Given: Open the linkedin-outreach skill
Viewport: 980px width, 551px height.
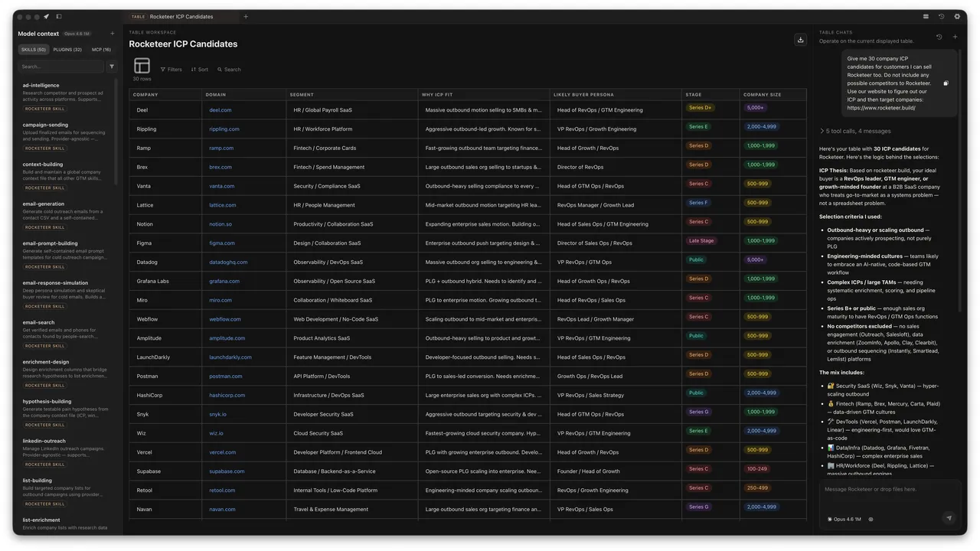Looking at the screenshot, I should [66, 452].
